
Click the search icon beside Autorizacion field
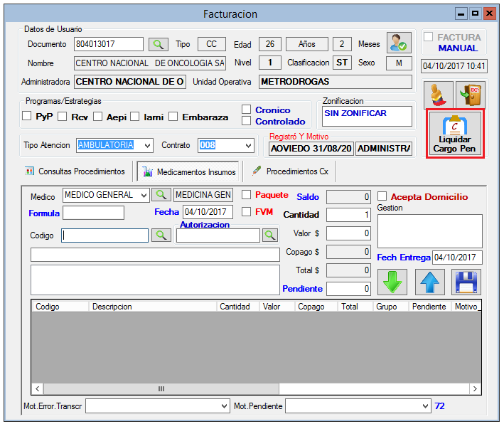point(269,235)
